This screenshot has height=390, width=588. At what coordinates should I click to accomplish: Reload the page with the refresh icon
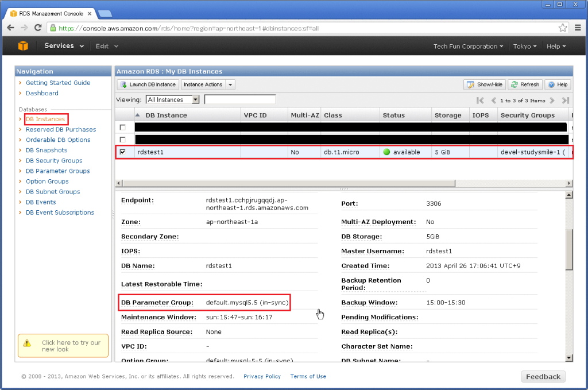click(37, 28)
